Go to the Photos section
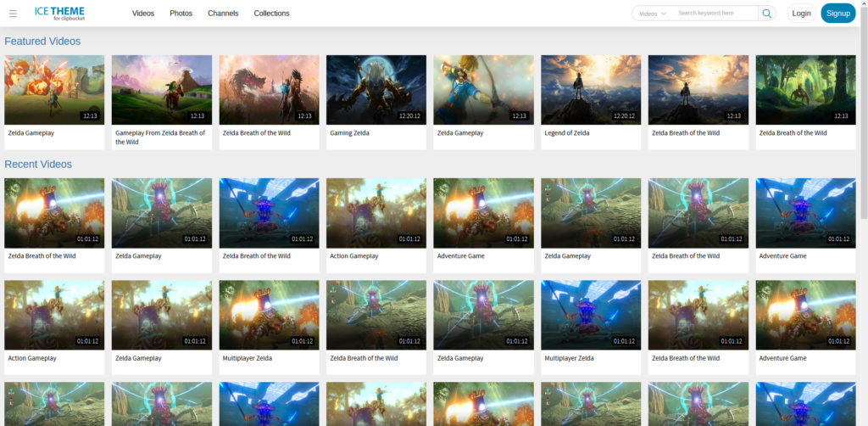868x426 pixels. point(181,14)
